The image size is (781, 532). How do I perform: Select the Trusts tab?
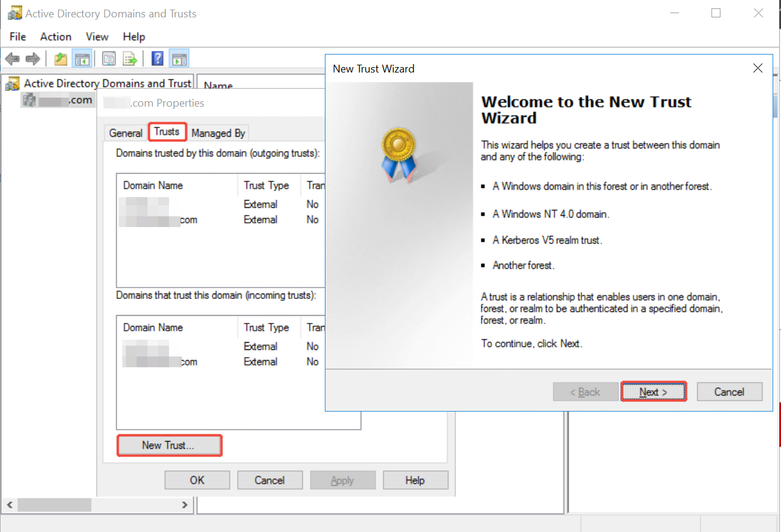167,132
